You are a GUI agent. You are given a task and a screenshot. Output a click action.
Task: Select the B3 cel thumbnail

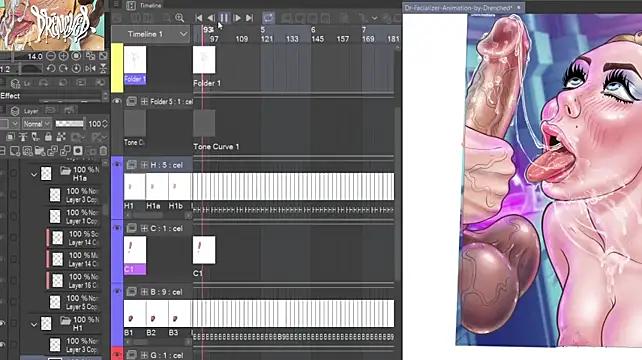coord(179,313)
